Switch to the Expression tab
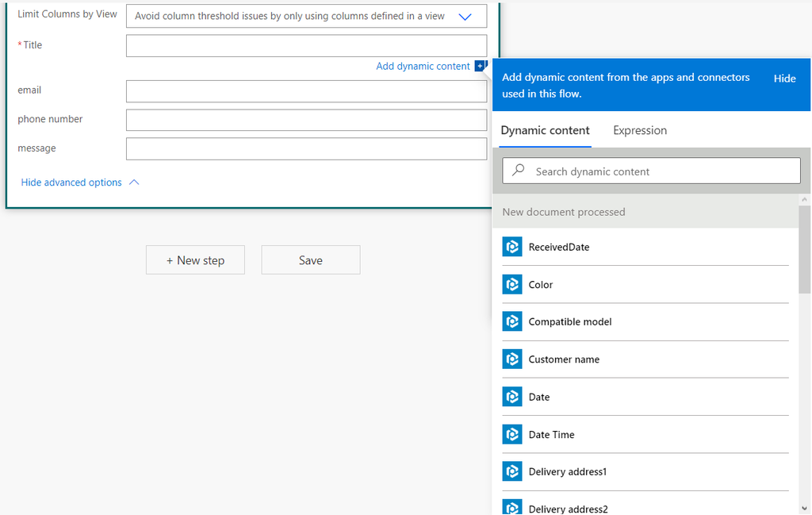The height and width of the screenshot is (515, 812). pos(639,130)
